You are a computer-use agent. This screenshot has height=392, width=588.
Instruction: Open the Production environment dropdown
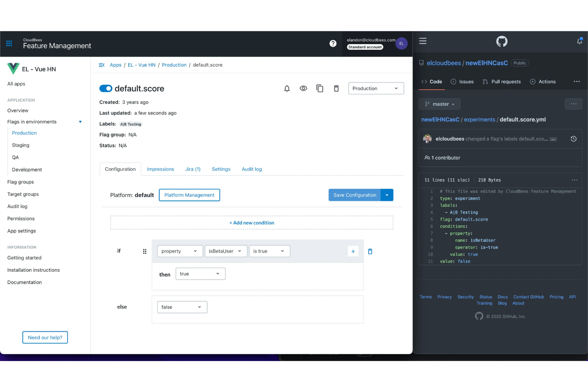point(375,88)
